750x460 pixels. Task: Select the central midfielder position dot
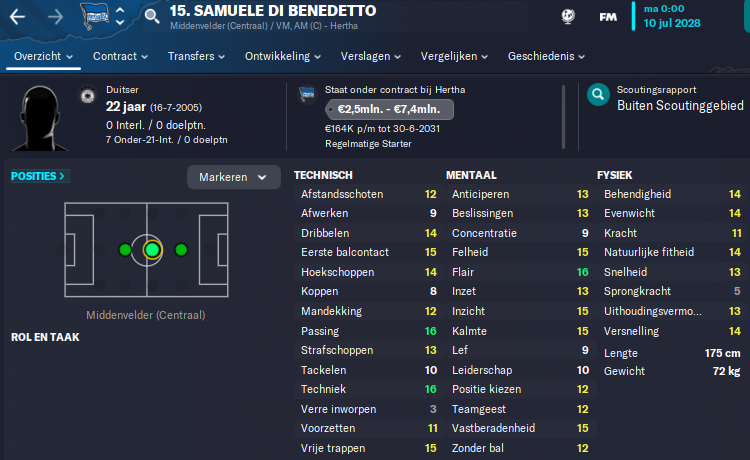pos(153,250)
